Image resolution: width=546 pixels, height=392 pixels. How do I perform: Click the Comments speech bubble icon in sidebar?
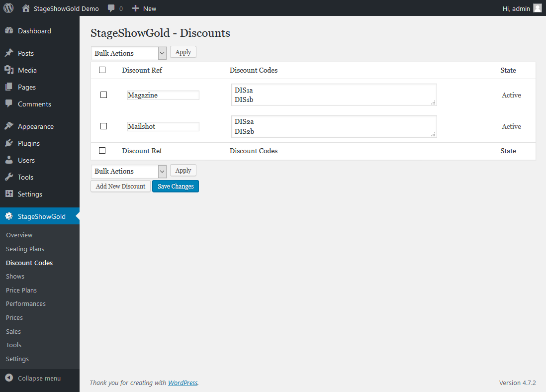9,103
